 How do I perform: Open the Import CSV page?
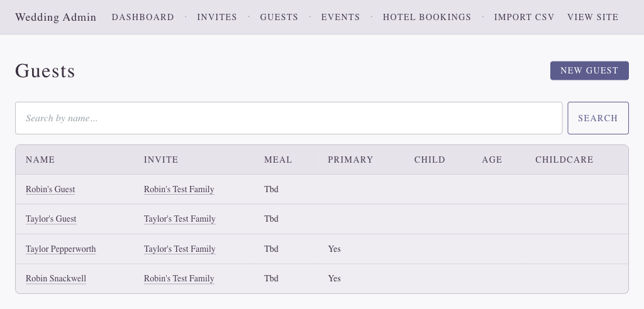(x=524, y=18)
